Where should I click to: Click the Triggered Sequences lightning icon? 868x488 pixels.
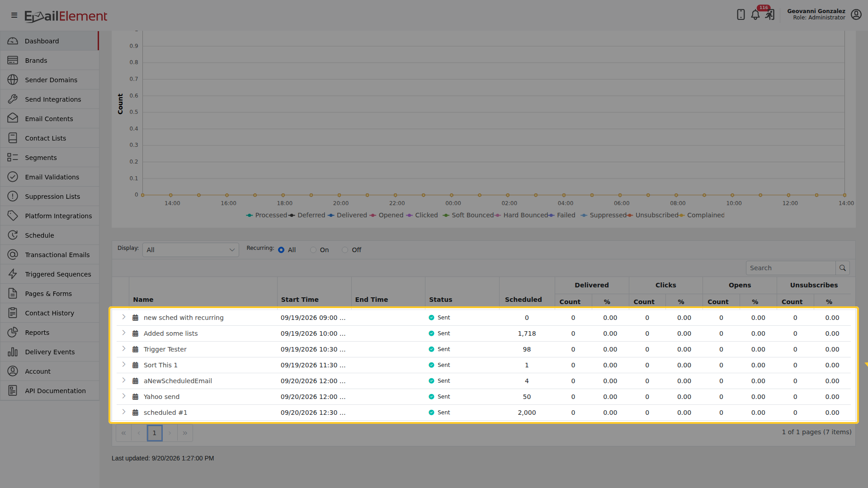pos(13,274)
